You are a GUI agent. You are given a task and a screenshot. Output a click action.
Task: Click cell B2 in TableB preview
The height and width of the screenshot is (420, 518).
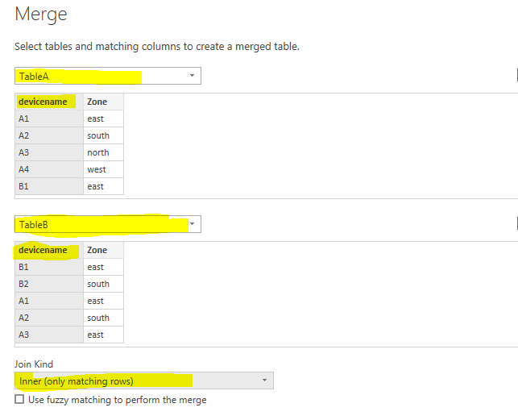click(x=49, y=284)
